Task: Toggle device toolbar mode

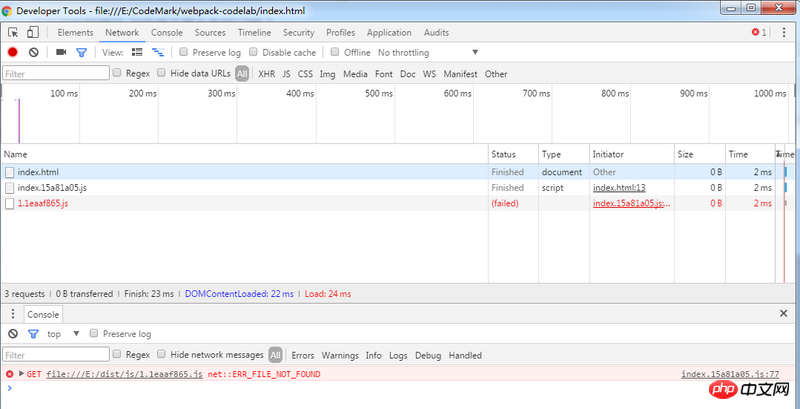Action: [x=35, y=32]
